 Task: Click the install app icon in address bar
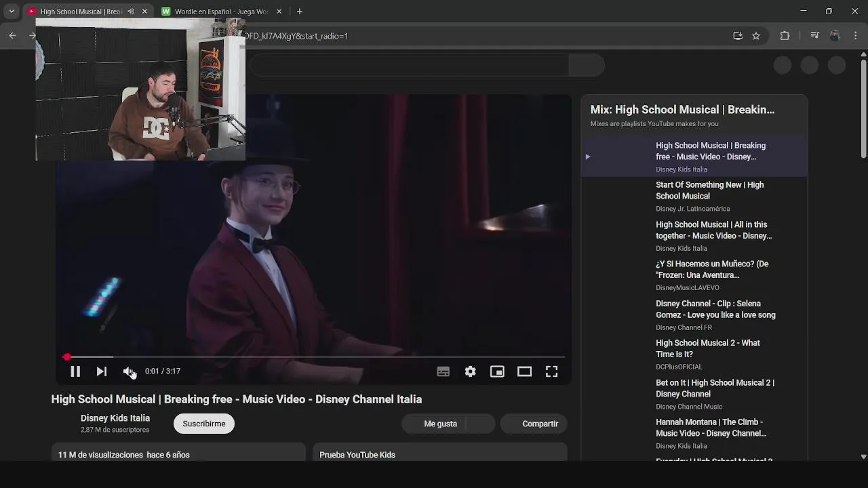click(x=738, y=36)
